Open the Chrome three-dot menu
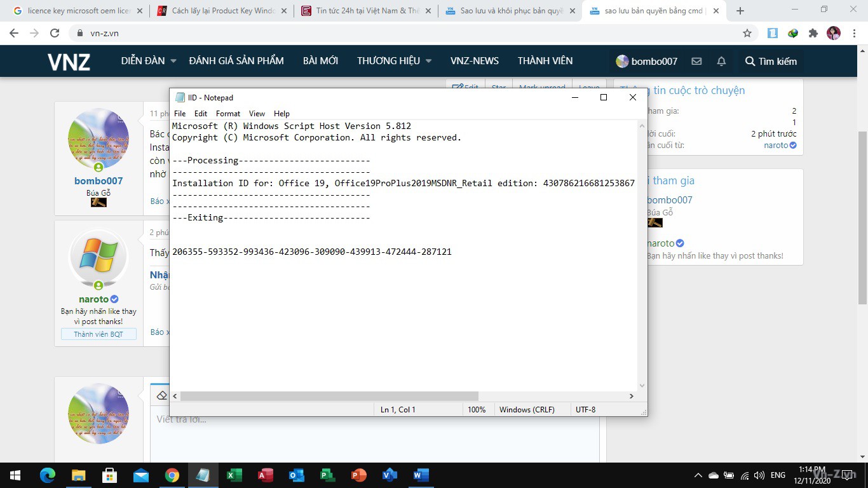868x488 pixels. (x=854, y=33)
